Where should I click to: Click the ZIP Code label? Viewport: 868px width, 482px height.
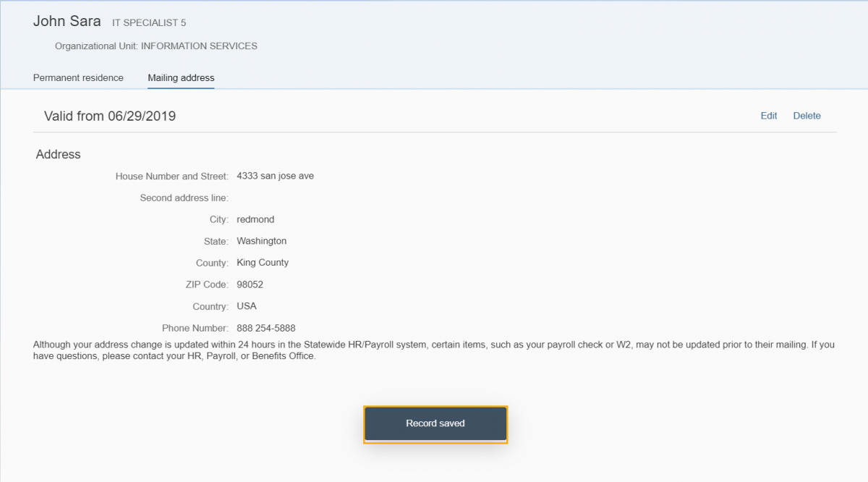(x=208, y=284)
